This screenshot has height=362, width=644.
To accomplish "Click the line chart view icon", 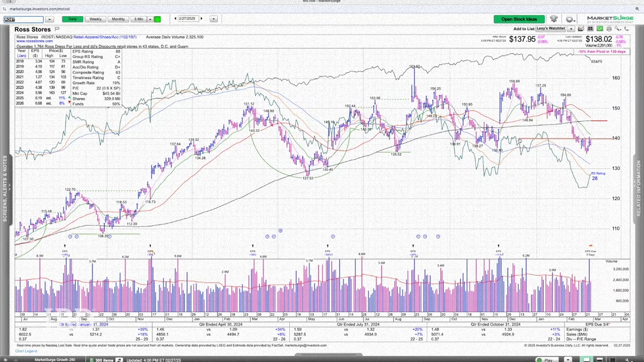I will [x=581, y=28].
